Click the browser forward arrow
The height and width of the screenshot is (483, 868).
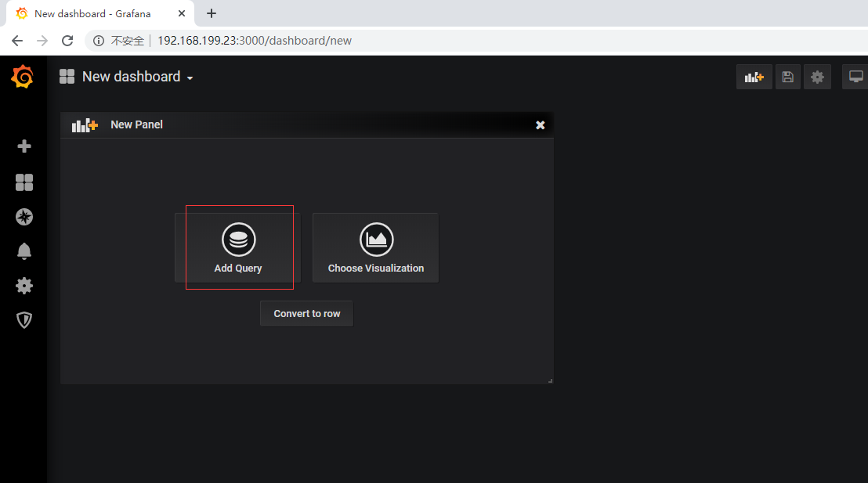point(42,41)
